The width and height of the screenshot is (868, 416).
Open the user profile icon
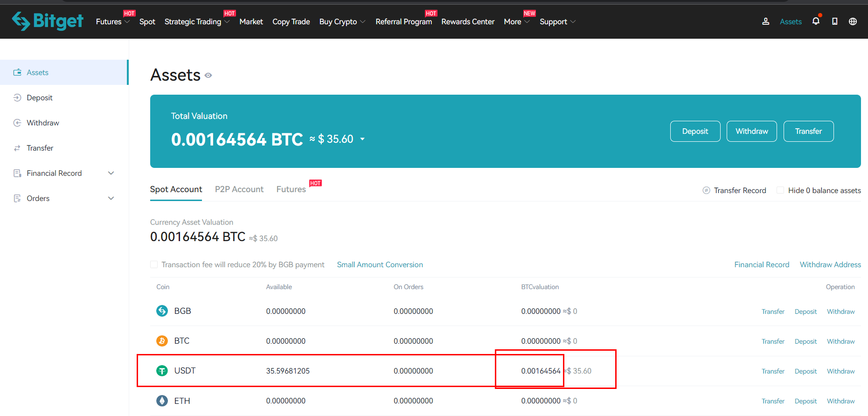[765, 21]
